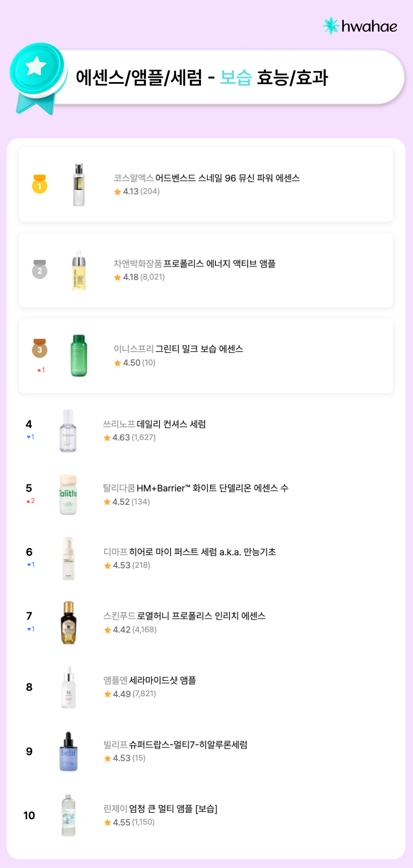Click the gold rank 1 medal

coord(40,184)
